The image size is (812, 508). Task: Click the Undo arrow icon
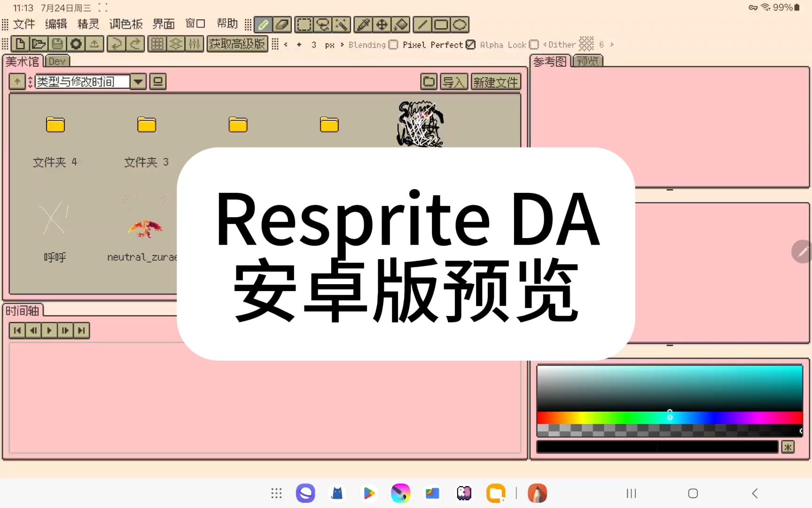click(x=116, y=44)
